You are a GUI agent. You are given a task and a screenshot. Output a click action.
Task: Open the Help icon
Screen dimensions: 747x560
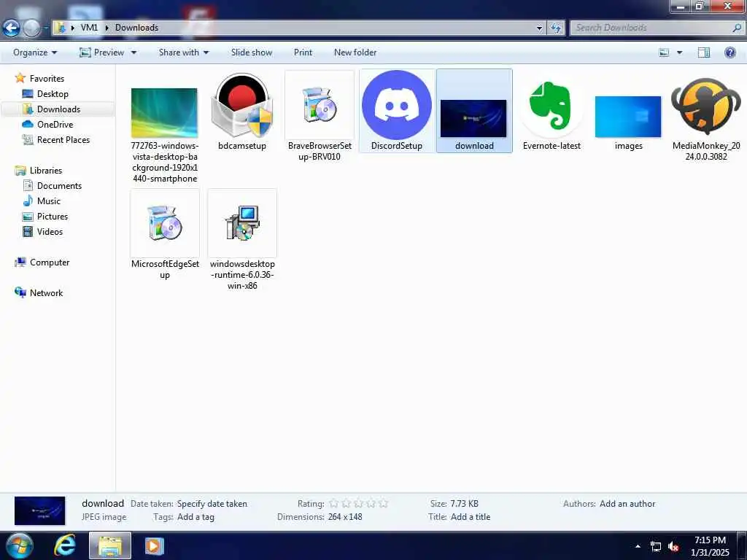[x=729, y=52]
